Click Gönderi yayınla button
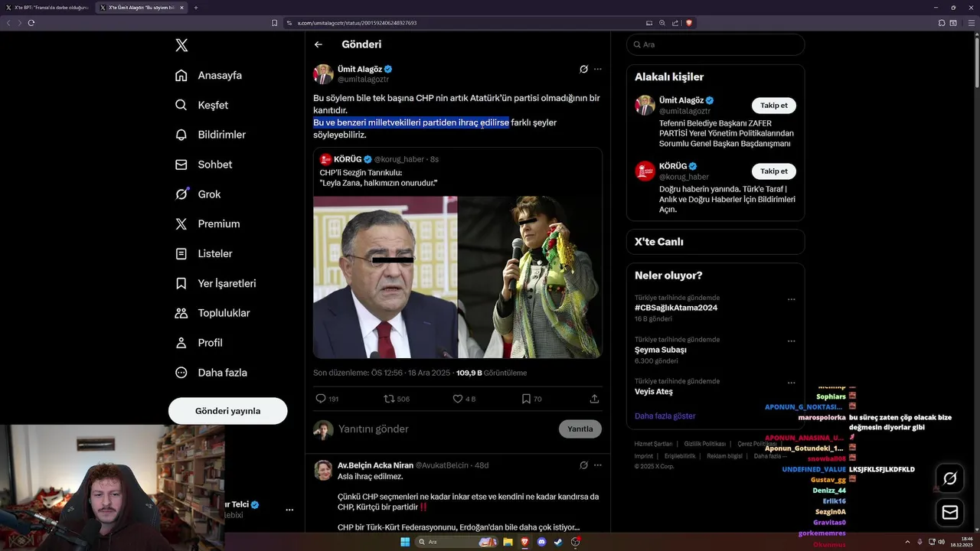The height and width of the screenshot is (551, 980). (x=227, y=411)
